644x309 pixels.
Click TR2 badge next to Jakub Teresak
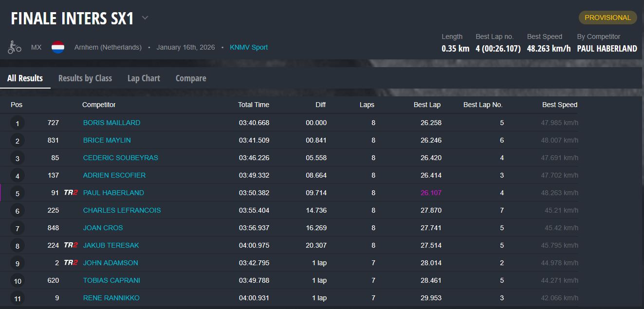pyautogui.click(x=71, y=245)
